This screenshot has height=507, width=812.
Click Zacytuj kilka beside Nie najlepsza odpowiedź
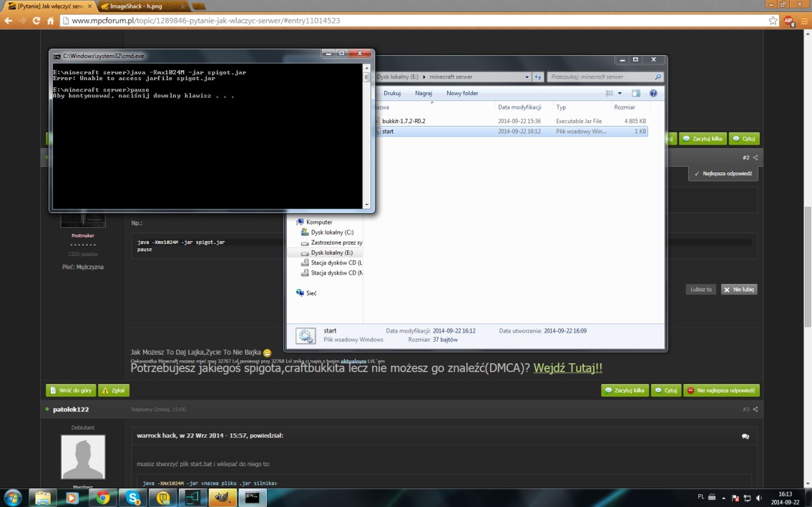[625, 390]
